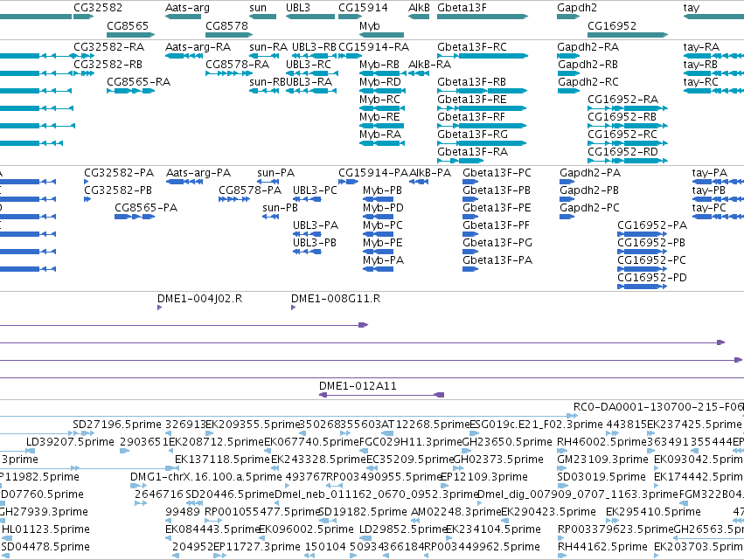The image size is (744, 560).
Task: Select the Myb-PB protein glyph
Action: tap(379, 199)
